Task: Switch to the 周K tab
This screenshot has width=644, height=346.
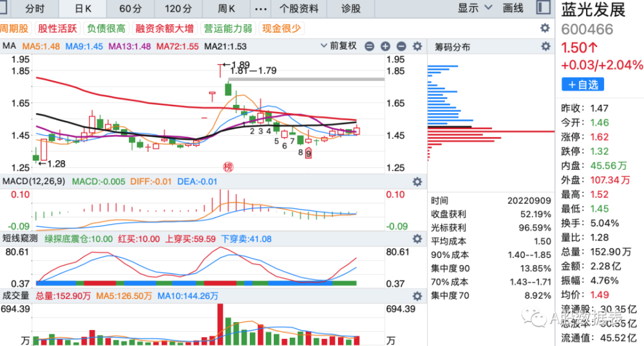Action: (226, 8)
